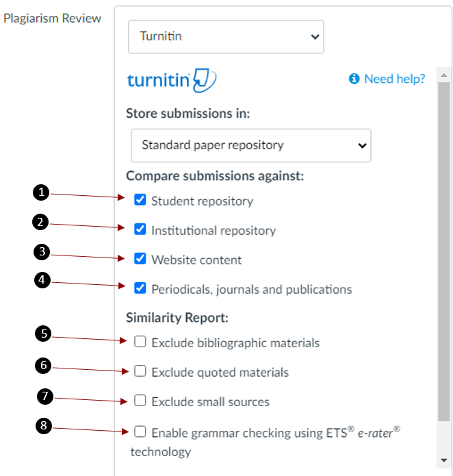
Task: Click the numbered marker 3 circle
Action: [x=42, y=252]
